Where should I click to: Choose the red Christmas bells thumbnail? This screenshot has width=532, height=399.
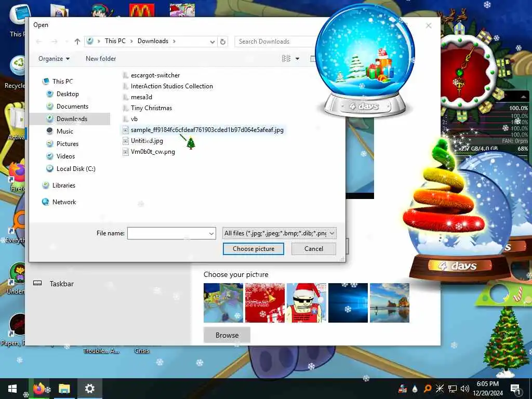pos(265,303)
